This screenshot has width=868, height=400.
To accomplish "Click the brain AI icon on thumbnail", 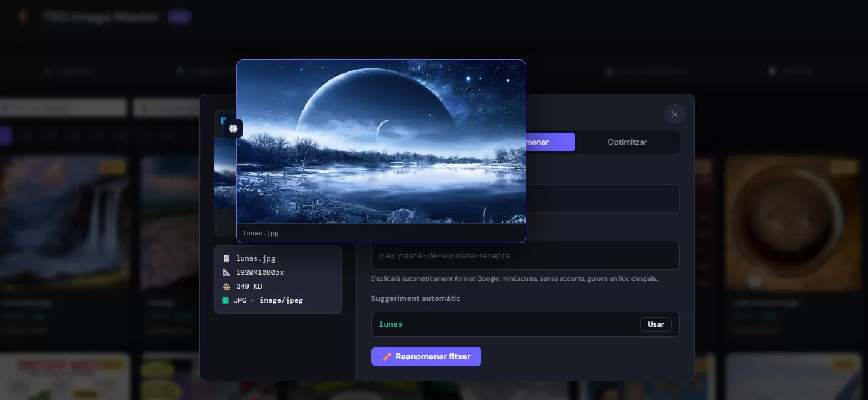I will tap(233, 128).
